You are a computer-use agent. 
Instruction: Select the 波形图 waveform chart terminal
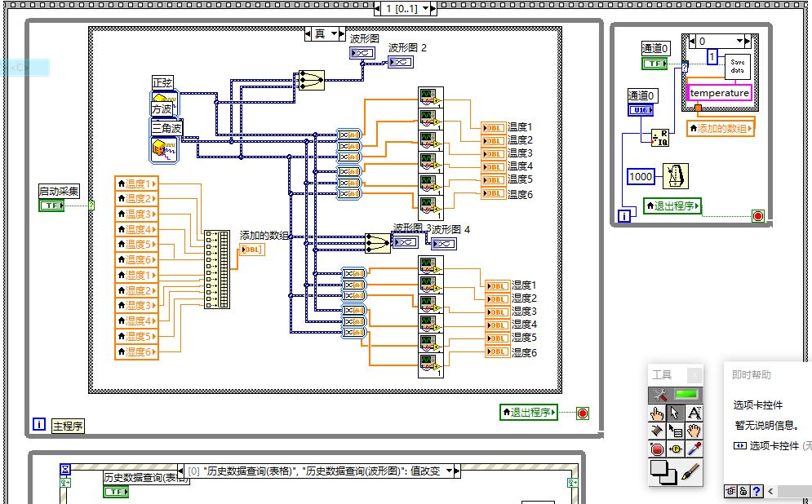[x=362, y=53]
